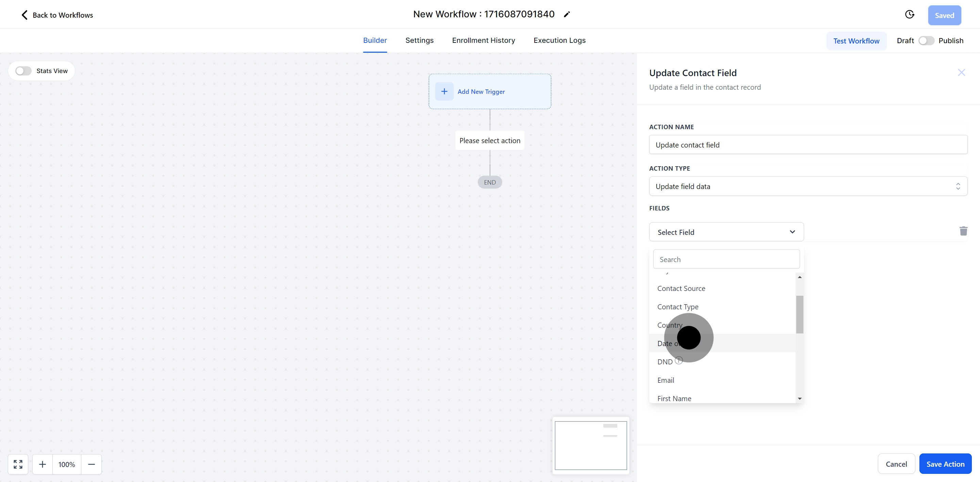Toggle the Draft to Publish switch
The width and height of the screenshot is (980, 482).
pos(926,41)
